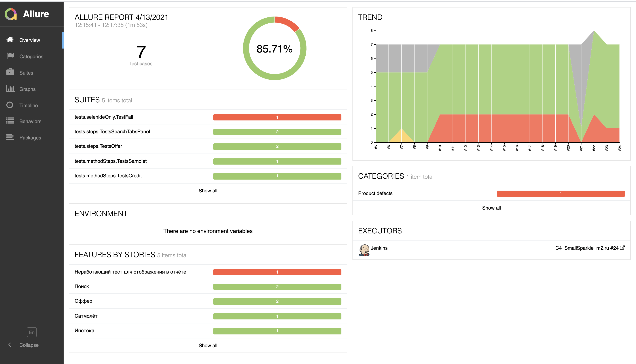Open suite tests.steps.TestsSearchTabsPanel
This screenshot has height=364, width=636.
click(208, 131)
